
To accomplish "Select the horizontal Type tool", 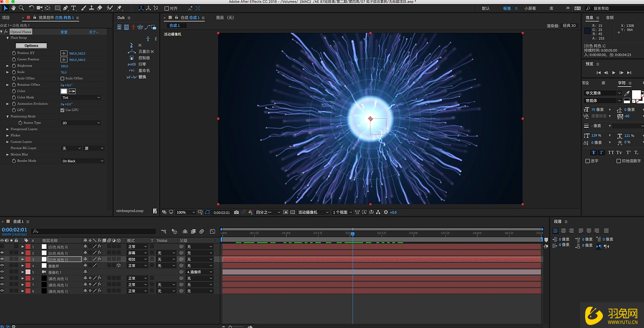I will tap(74, 8).
